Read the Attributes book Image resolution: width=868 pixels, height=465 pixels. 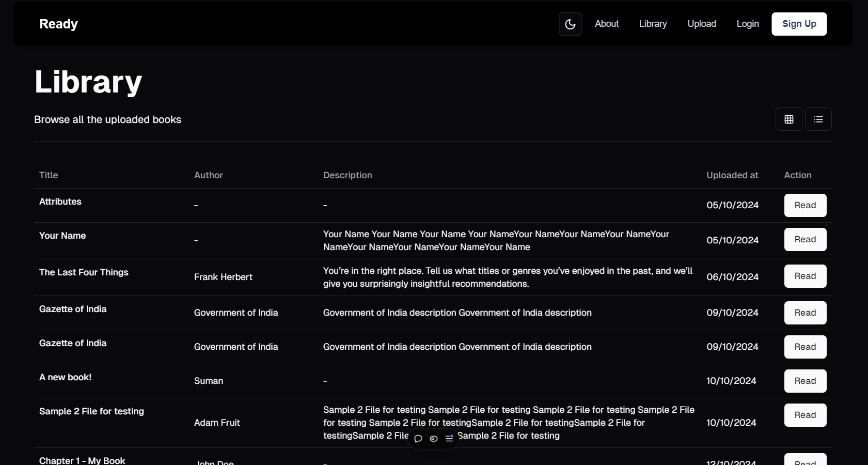tap(804, 206)
